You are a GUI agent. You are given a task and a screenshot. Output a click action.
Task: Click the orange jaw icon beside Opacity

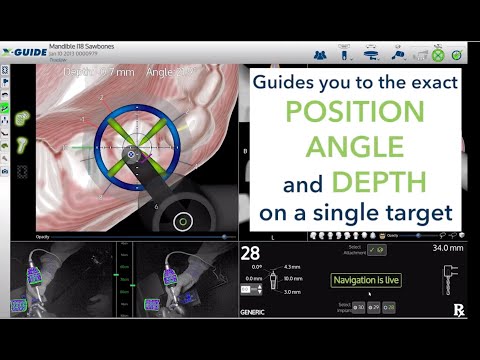pyautogui.click(x=382, y=236)
